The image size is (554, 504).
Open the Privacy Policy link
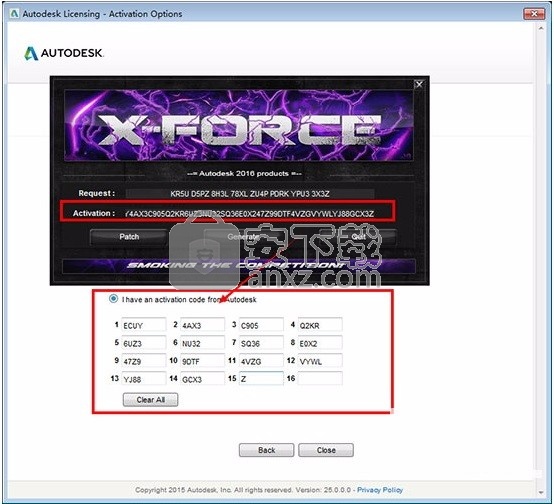point(380,490)
